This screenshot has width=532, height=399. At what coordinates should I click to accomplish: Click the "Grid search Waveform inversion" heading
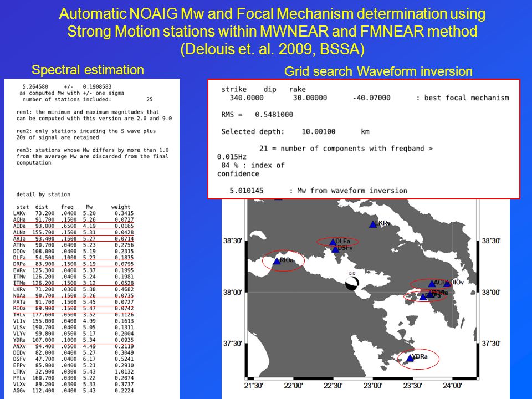coord(378,71)
